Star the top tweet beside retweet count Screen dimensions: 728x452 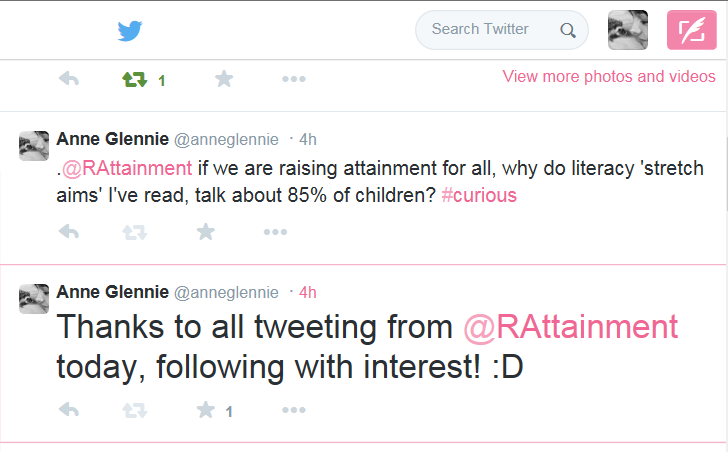tap(224, 78)
